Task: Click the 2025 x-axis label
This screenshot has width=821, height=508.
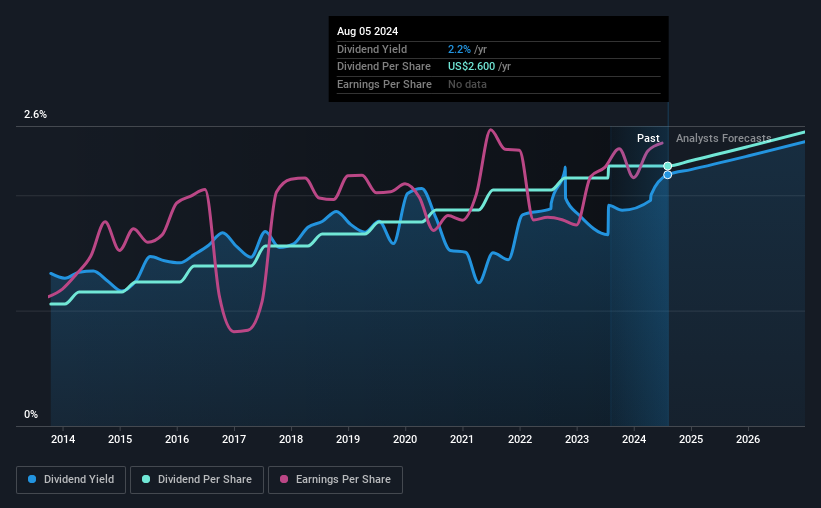Action: coord(691,439)
